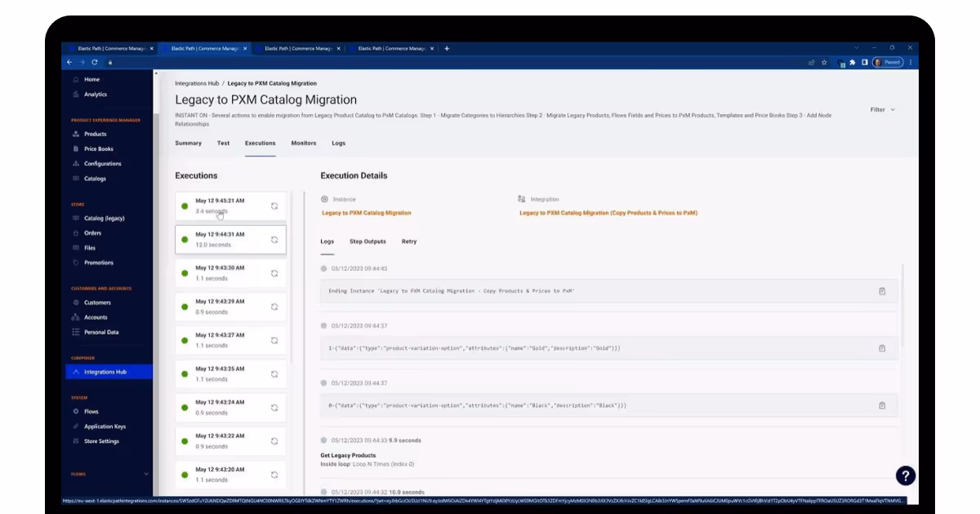Go to Integrations Hub breadcrumb

click(x=197, y=83)
